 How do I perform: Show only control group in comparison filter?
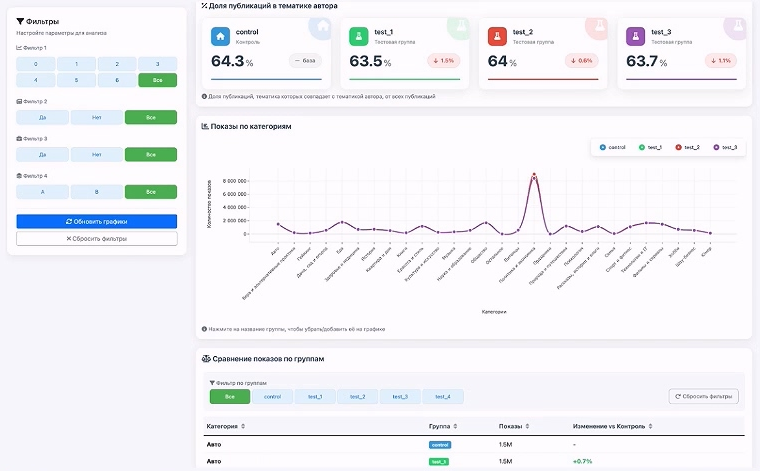272,396
